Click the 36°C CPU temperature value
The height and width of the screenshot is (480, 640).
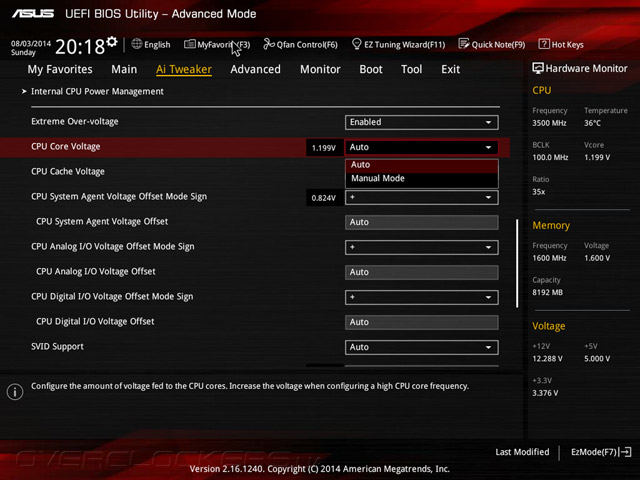[592, 123]
